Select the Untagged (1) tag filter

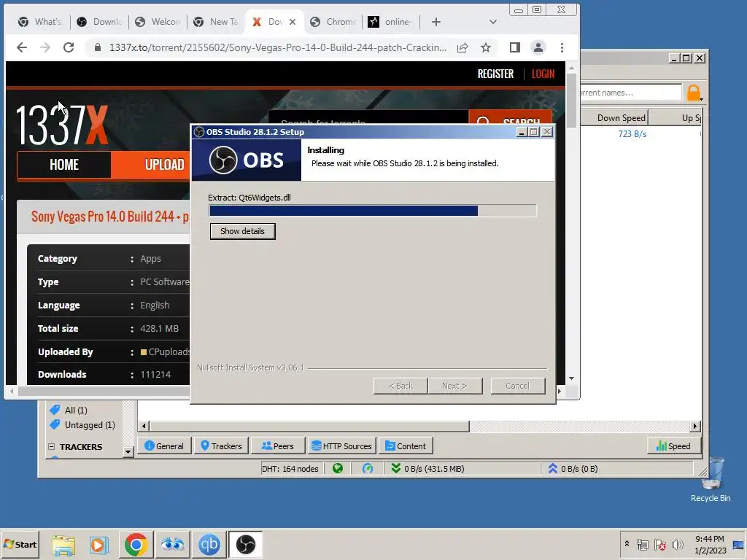tap(82, 425)
